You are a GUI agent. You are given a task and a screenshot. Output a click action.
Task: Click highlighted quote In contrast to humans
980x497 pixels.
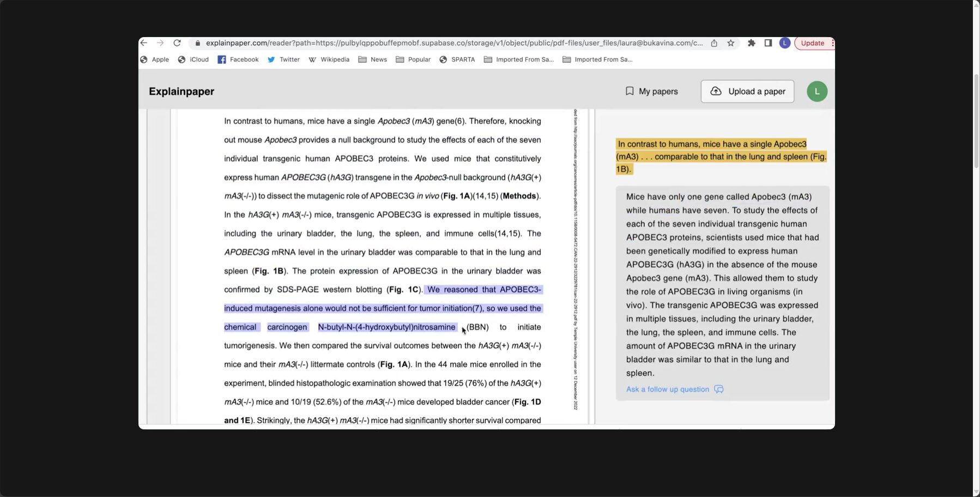pyautogui.click(x=721, y=157)
